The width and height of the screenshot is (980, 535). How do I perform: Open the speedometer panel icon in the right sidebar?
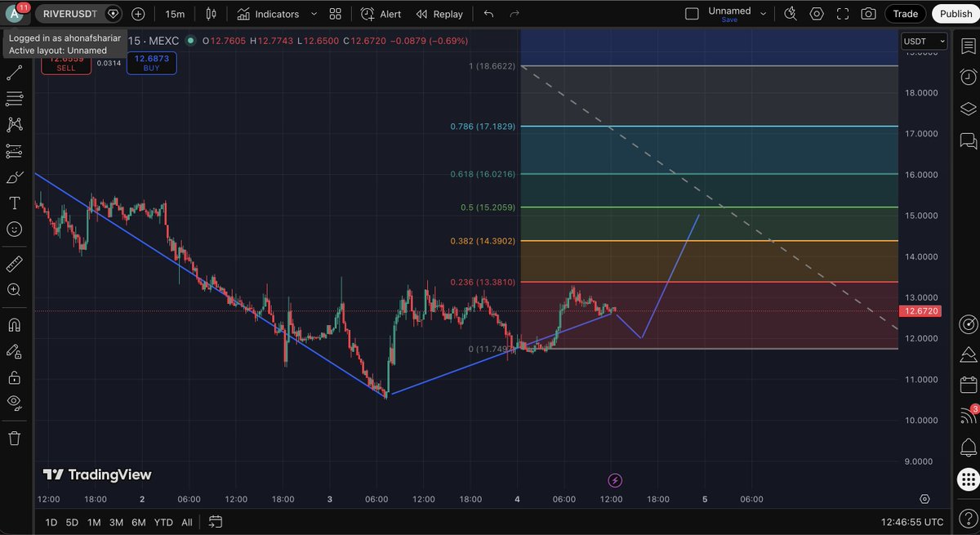click(x=969, y=323)
